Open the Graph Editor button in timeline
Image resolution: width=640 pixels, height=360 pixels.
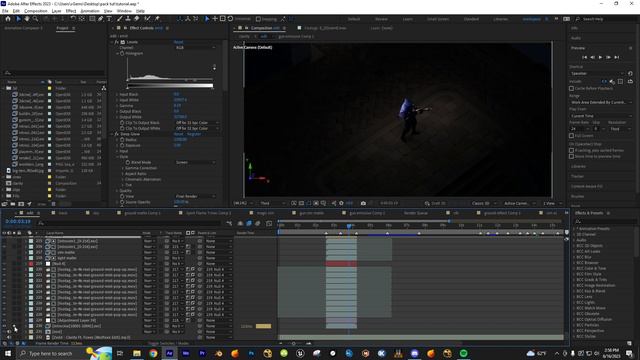point(269,223)
